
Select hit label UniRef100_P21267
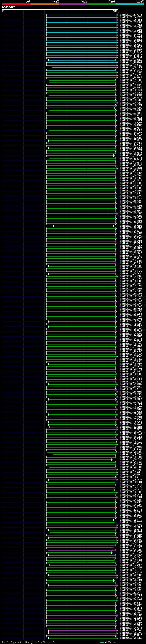131,246
